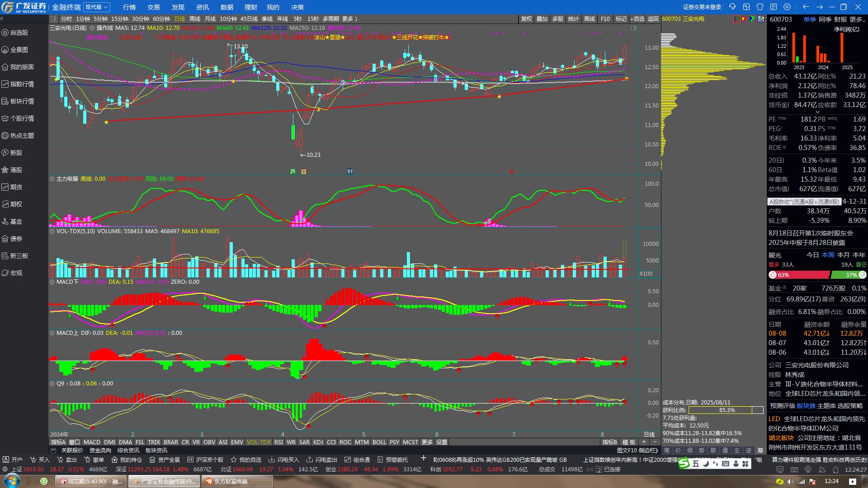Go back with the left arrow icon
The height and width of the screenshot is (488, 868).
click(806, 7)
